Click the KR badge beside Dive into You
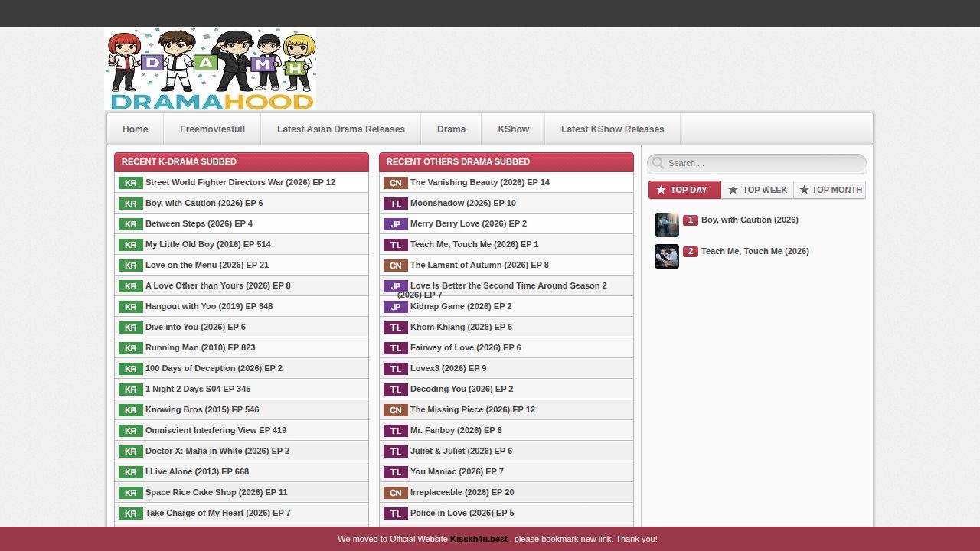Viewport: 980px width, 551px height. [131, 328]
